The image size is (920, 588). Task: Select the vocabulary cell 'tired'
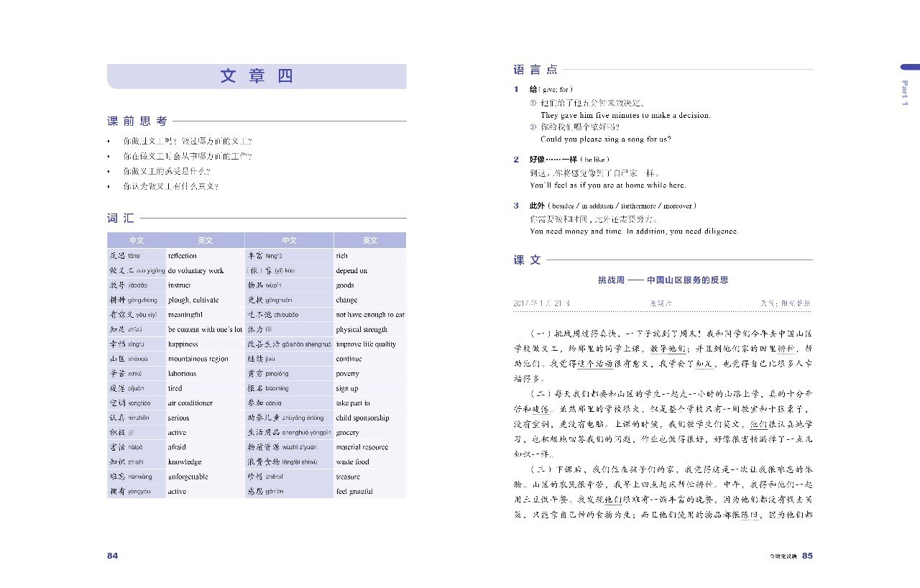click(205, 389)
